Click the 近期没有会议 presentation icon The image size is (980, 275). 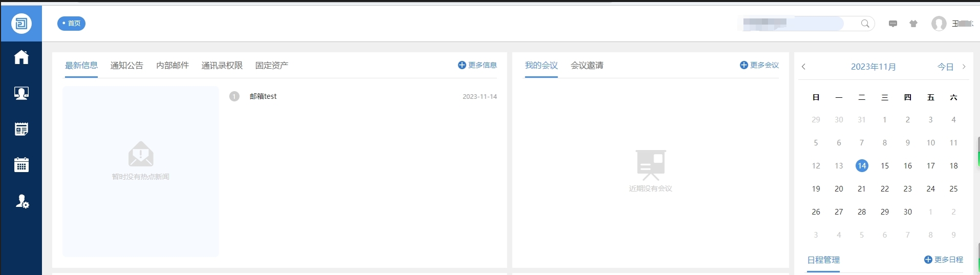(x=651, y=165)
